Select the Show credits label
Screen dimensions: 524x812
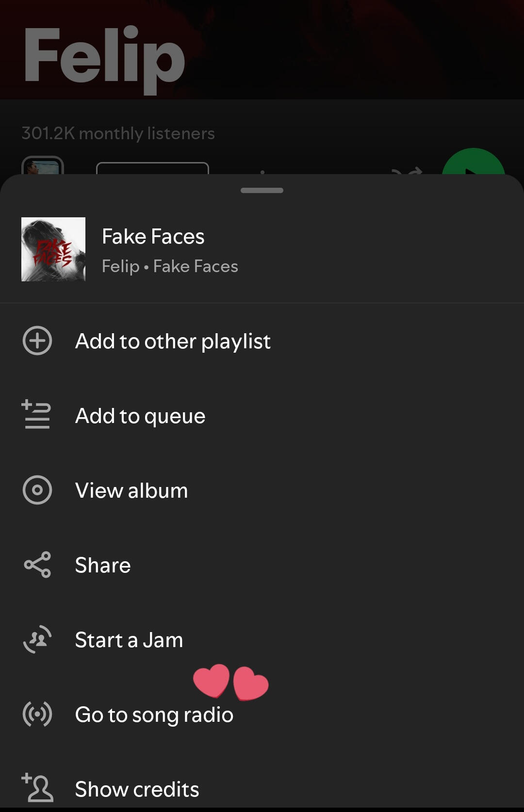137,790
